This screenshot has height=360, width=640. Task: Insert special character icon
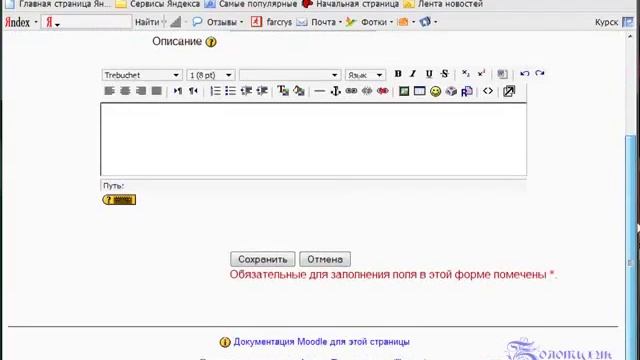coord(451,91)
